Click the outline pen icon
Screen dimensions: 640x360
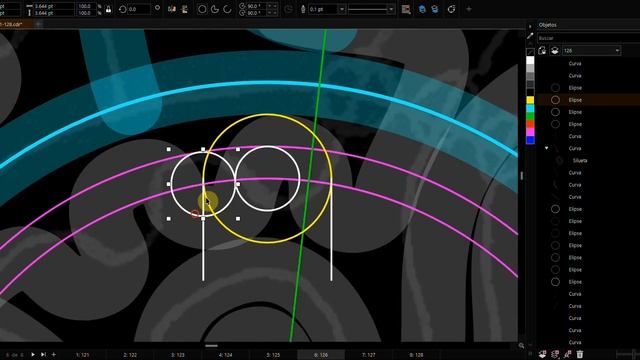point(303,9)
